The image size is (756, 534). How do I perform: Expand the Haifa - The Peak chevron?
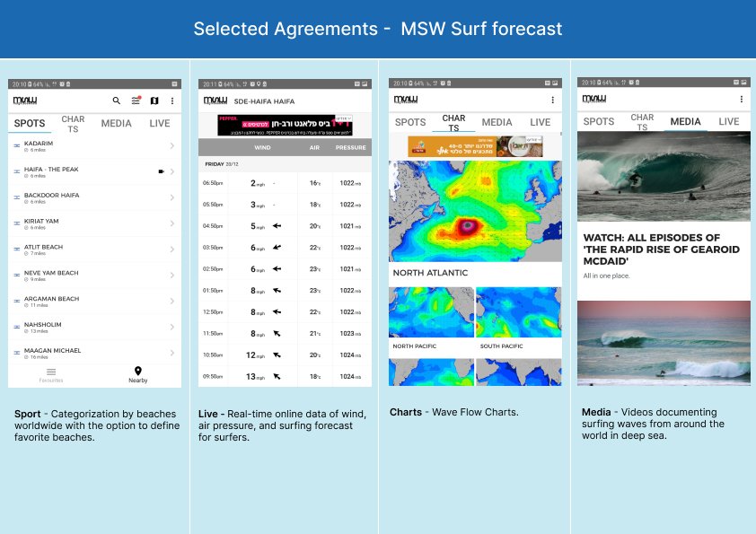click(x=172, y=171)
